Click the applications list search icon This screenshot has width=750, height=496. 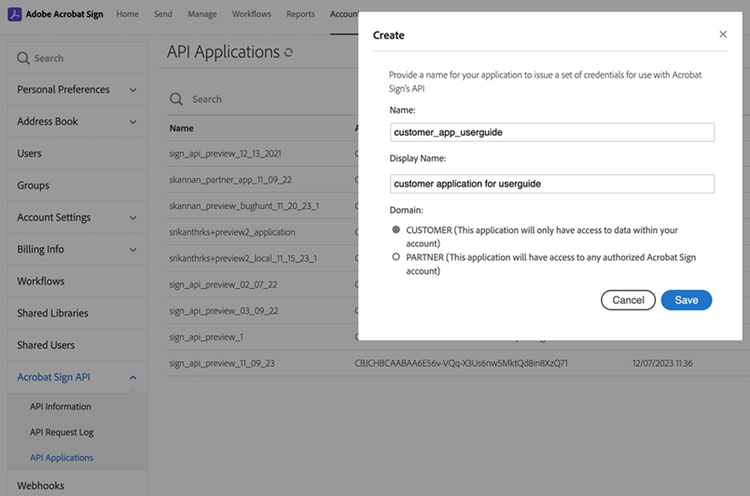coord(176,99)
